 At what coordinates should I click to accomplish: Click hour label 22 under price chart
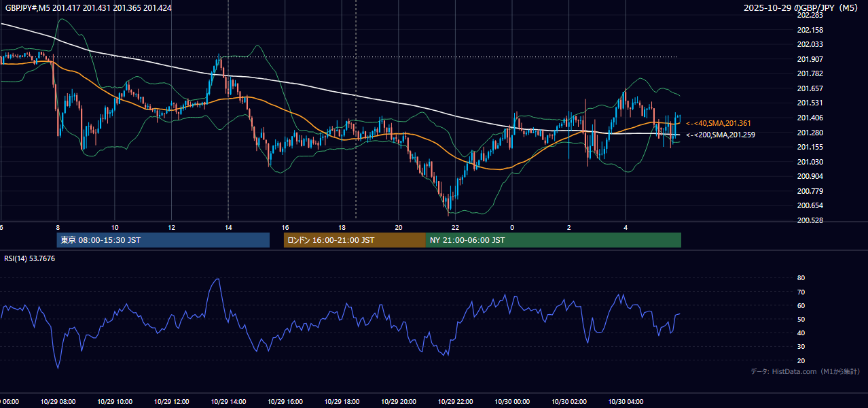[455, 228]
